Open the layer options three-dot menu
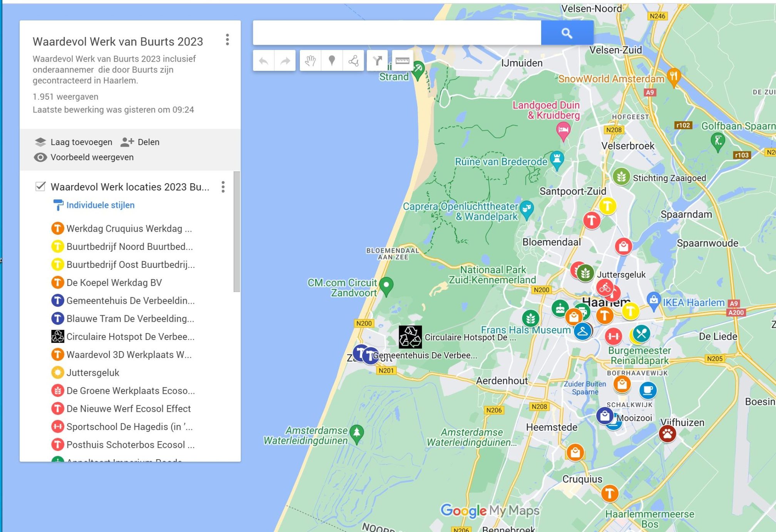The height and width of the screenshot is (532, 776). (223, 187)
